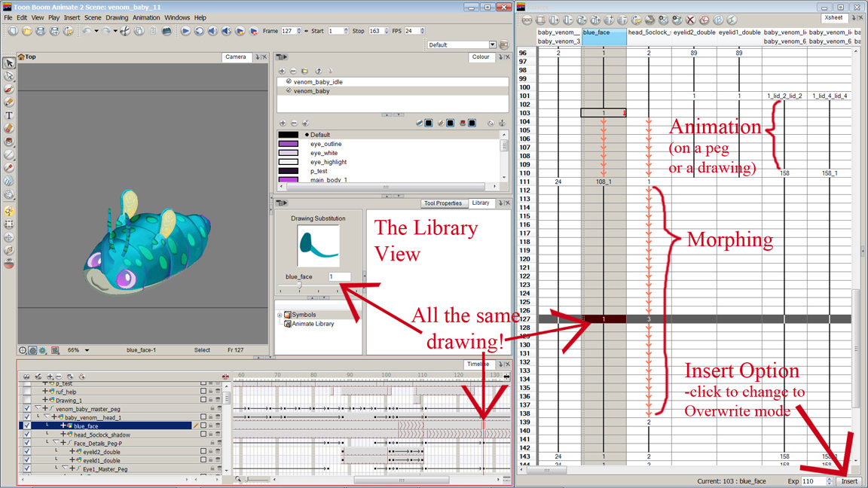Viewport: 868px width, 488px height.
Task: Open the Windows menu
Action: 176,18
